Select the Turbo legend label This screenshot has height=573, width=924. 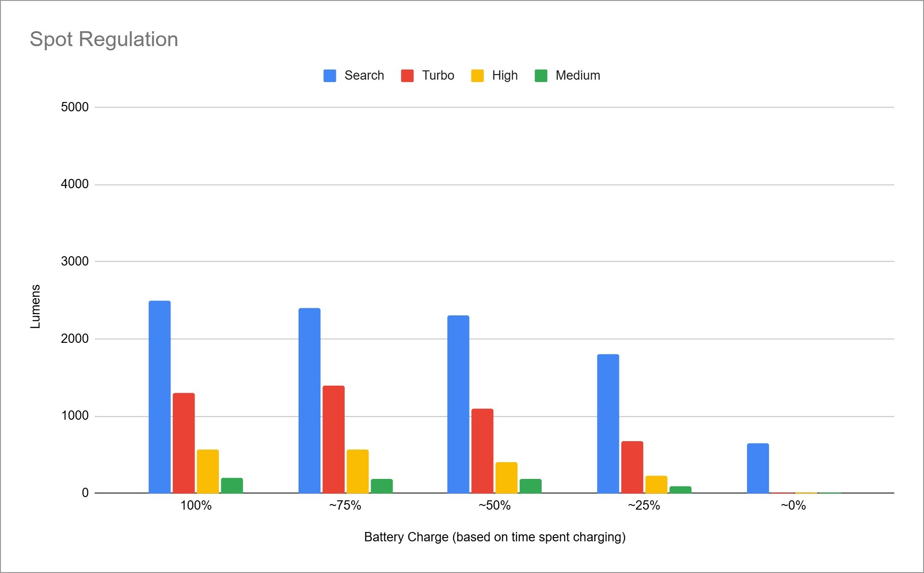(x=438, y=75)
